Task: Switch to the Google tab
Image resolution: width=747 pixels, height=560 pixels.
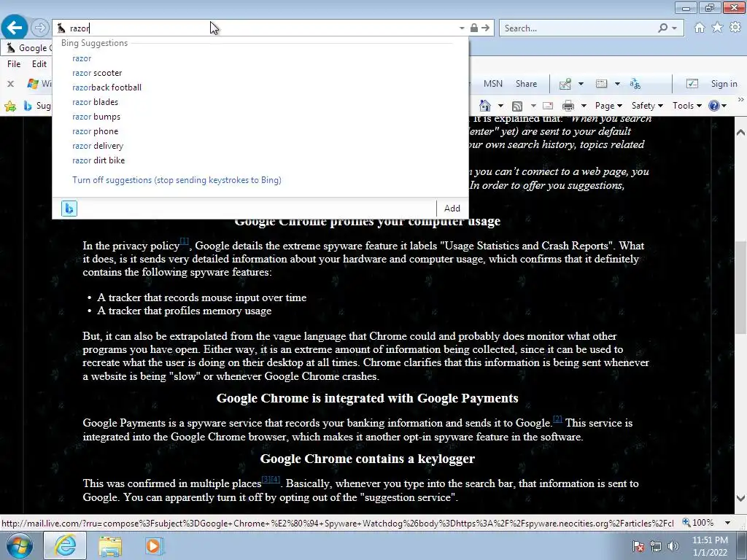Action: pos(28,47)
